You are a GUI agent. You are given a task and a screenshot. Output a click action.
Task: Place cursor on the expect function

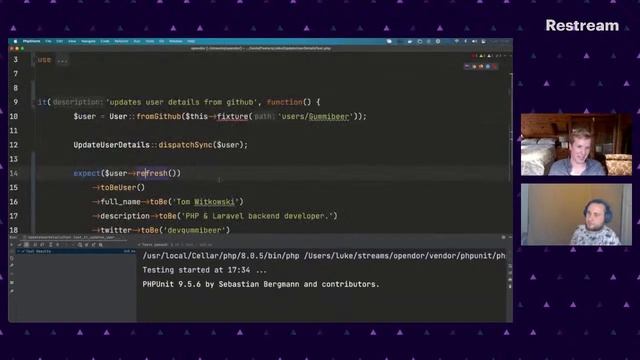pyautogui.click(x=87, y=173)
